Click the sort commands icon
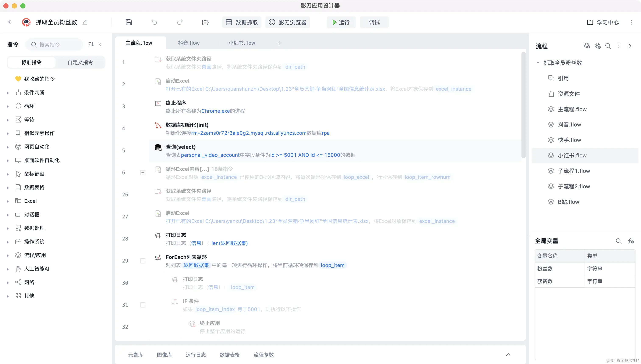This screenshot has height=364, width=641. (x=91, y=44)
